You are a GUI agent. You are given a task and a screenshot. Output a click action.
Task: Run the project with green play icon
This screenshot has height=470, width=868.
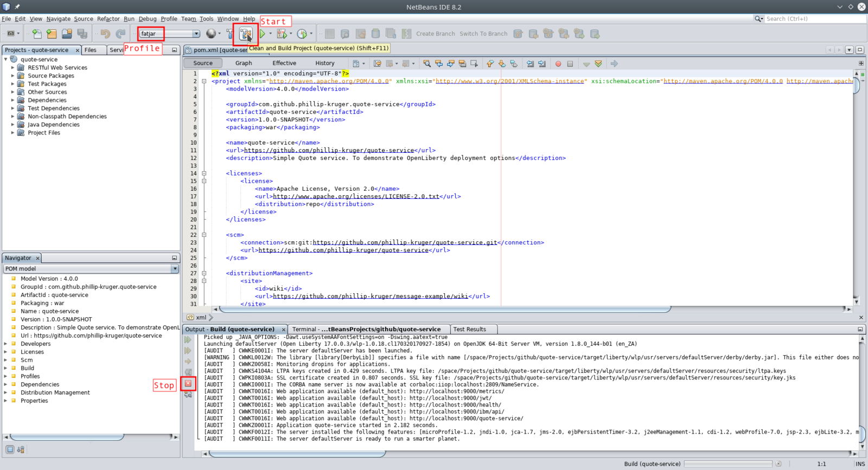point(263,34)
